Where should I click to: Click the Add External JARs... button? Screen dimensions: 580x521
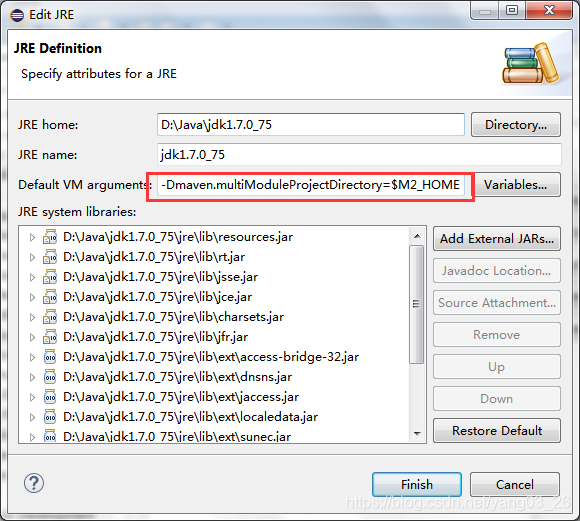[497, 239]
